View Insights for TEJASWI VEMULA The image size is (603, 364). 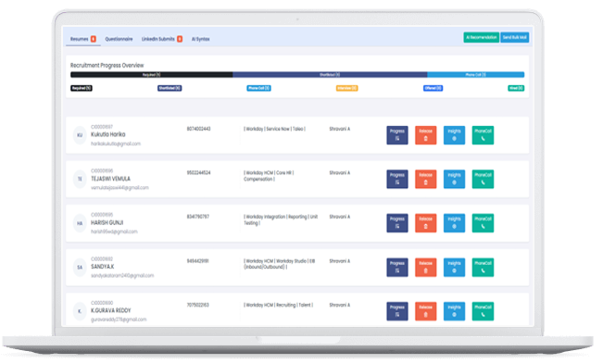(454, 179)
